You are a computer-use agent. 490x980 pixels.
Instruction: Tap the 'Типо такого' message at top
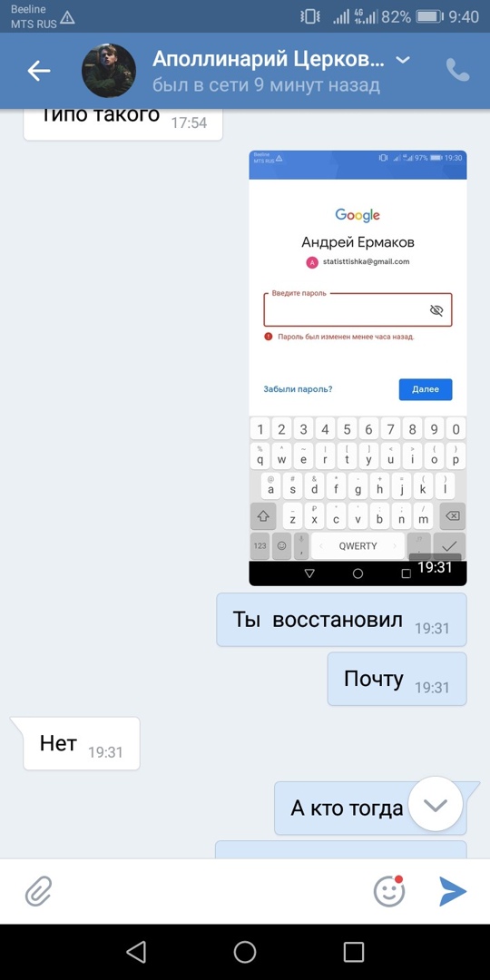[122, 119]
